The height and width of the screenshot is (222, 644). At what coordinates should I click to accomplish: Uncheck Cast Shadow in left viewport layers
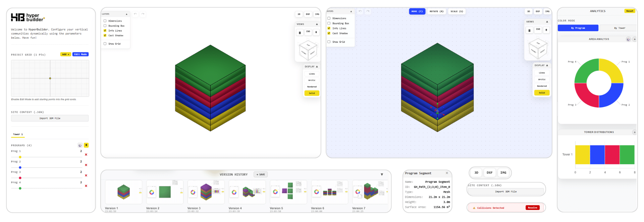[105, 36]
